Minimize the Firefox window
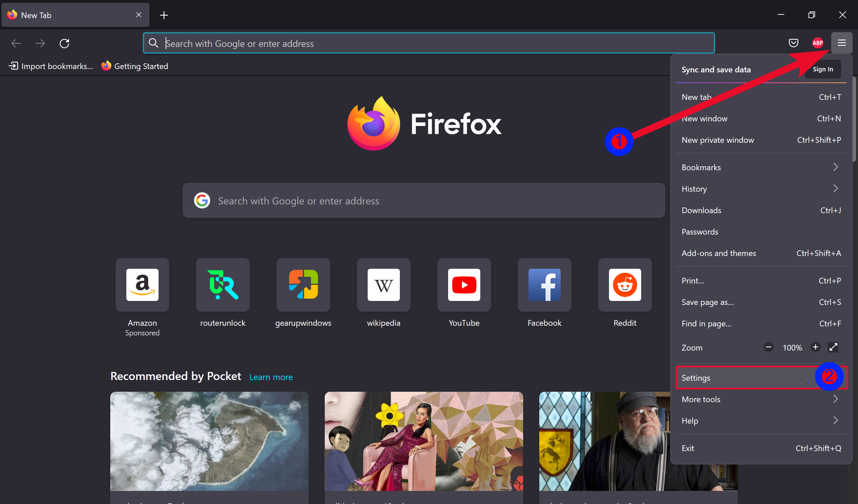 [781, 15]
